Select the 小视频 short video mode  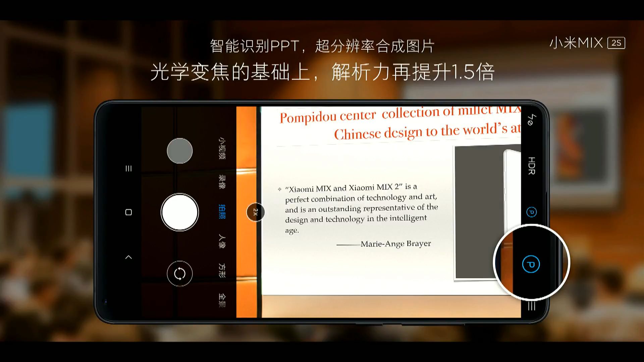point(222,148)
